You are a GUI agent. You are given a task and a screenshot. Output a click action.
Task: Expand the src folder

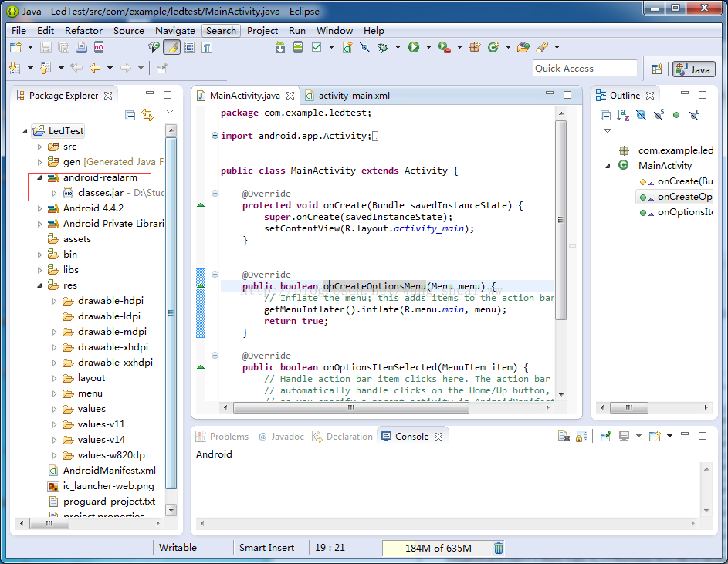(39, 147)
